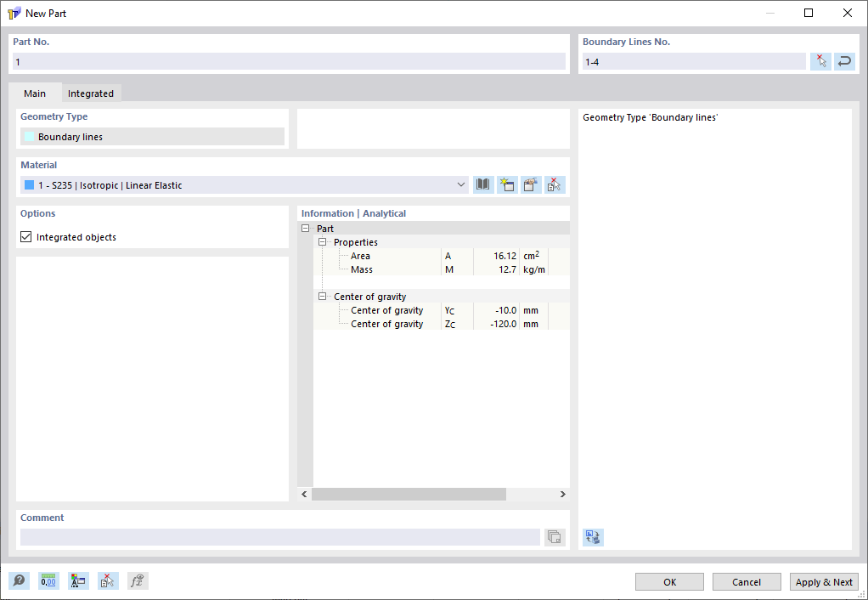Switch to the Main tab
The height and width of the screenshot is (600, 868).
pos(35,93)
